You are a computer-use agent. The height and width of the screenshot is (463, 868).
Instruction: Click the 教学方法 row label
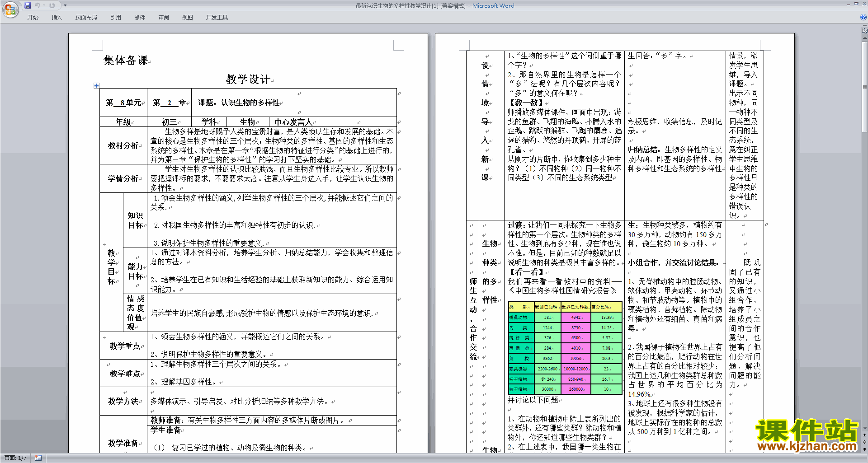123,401
